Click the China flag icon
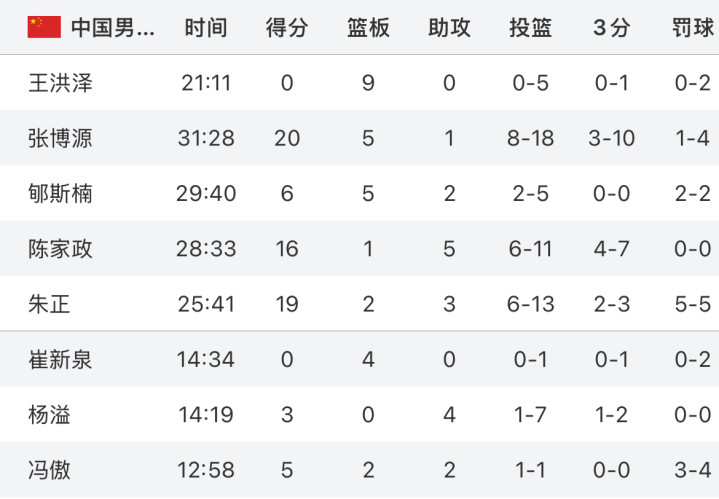 click(44, 27)
